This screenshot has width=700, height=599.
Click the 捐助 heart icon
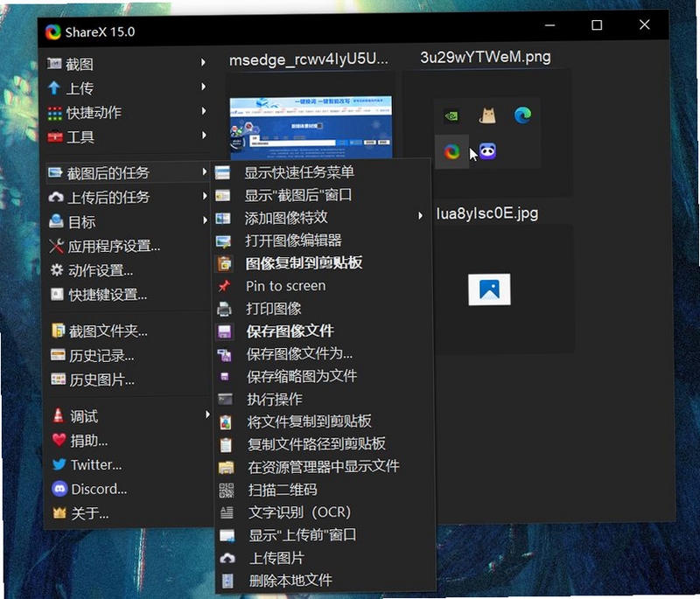point(59,440)
